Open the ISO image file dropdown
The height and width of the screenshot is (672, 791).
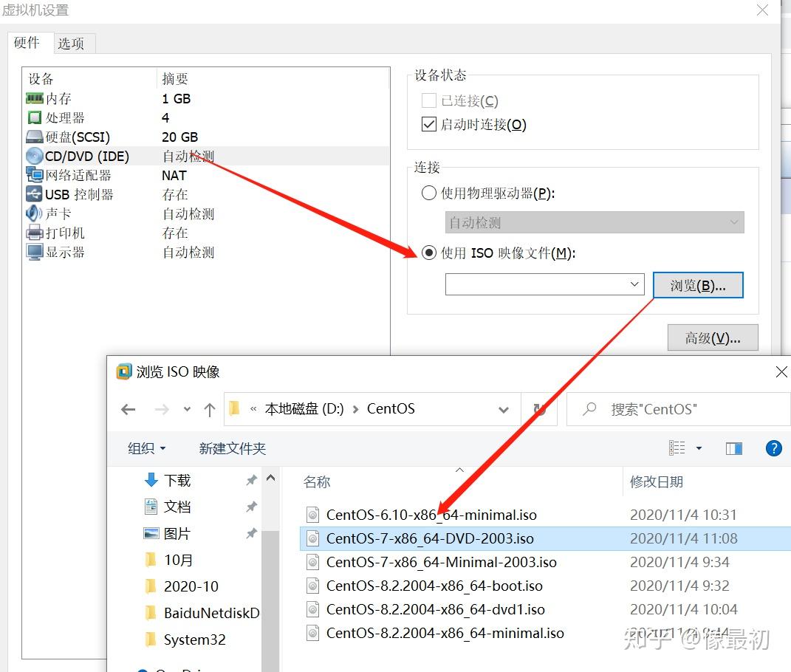[x=634, y=284]
